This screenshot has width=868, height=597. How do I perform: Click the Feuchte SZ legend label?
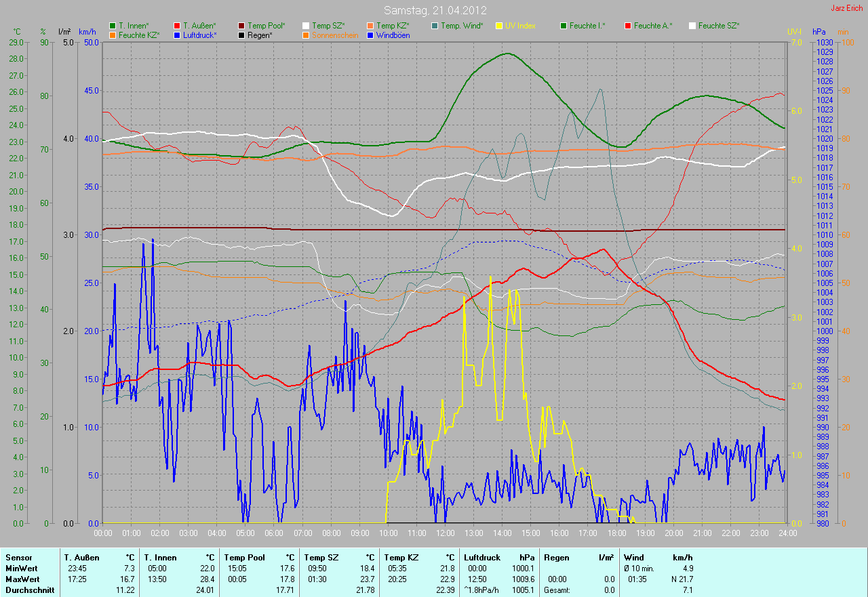(x=719, y=26)
